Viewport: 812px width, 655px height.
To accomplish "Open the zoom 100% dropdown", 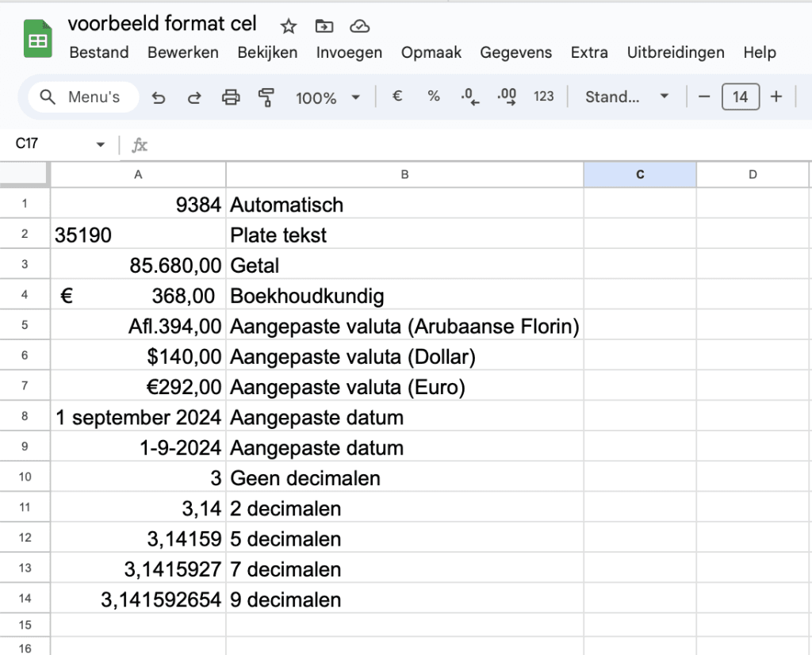I will (x=327, y=98).
